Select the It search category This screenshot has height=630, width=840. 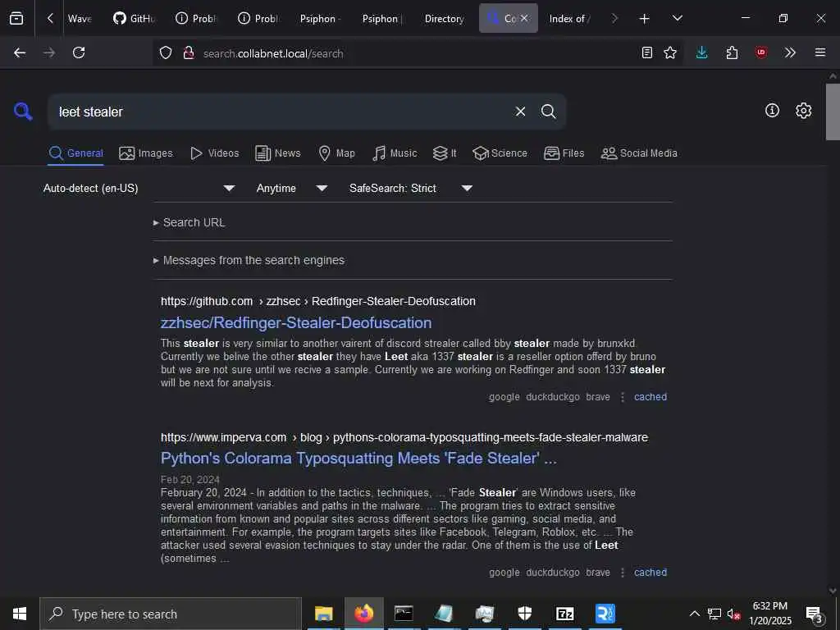click(445, 153)
